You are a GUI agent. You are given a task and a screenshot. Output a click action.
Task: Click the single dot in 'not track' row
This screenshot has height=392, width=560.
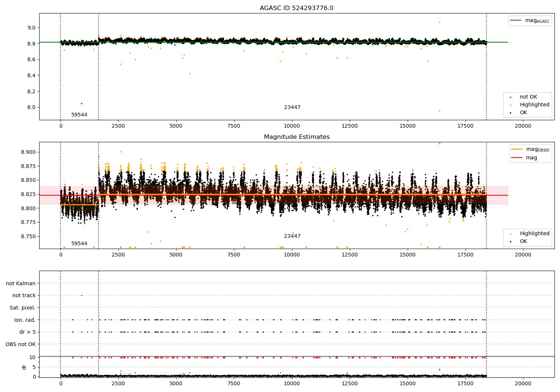pyautogui.click(x=81, y=295)
